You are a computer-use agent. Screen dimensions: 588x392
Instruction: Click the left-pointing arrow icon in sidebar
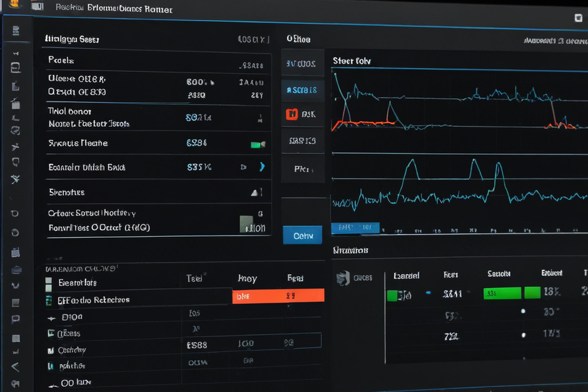(x=15, y=367)
